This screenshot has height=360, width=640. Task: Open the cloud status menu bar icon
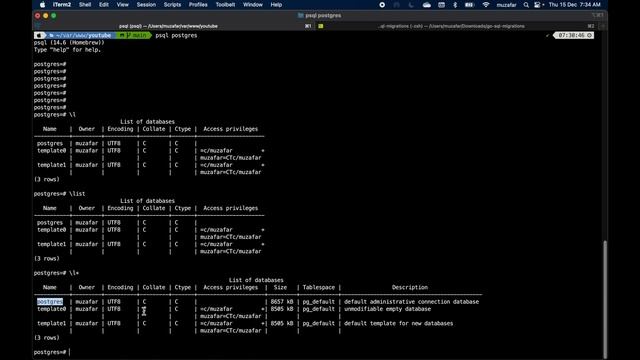tap(427, 5)
